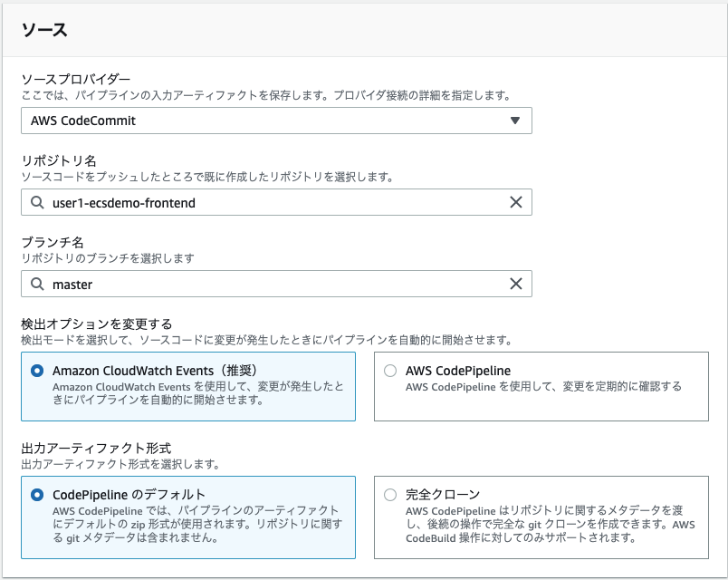The height and width of the screenshot is (580, 728).
Task: Click the リポジトリのブランチを選択します help text
Action: click(x=108, y=258)
